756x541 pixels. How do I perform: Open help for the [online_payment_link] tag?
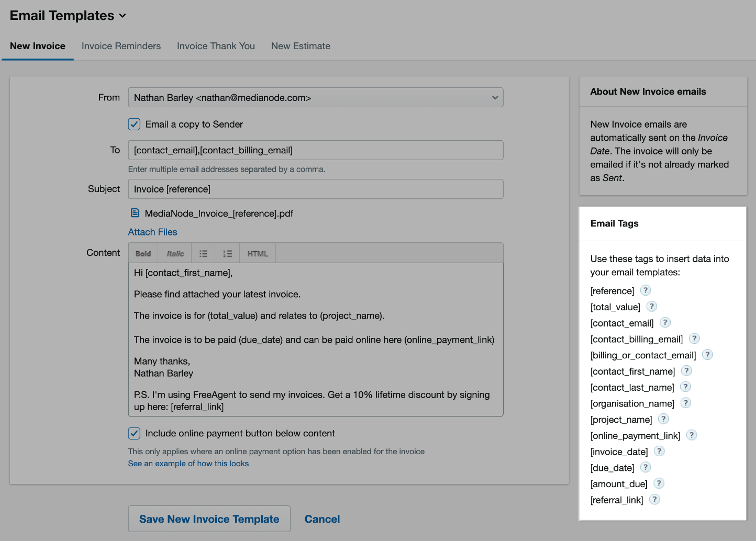pos(691,435)
